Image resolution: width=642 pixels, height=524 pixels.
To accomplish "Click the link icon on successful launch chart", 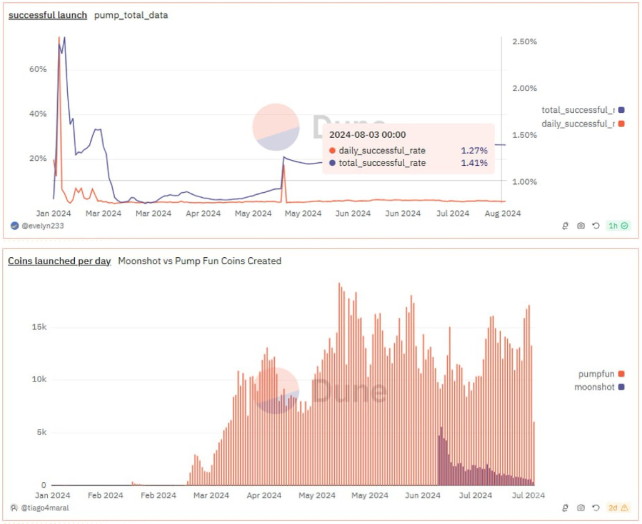I will tap(567, 226).
